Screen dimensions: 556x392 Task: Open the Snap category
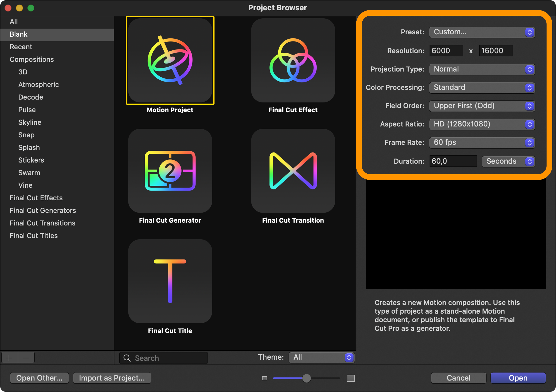point(57,135)
